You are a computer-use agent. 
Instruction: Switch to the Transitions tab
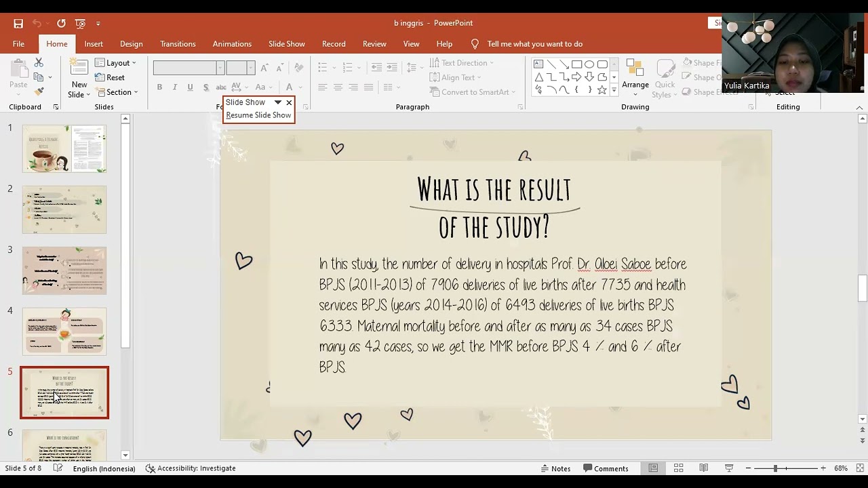click(178, 44)
